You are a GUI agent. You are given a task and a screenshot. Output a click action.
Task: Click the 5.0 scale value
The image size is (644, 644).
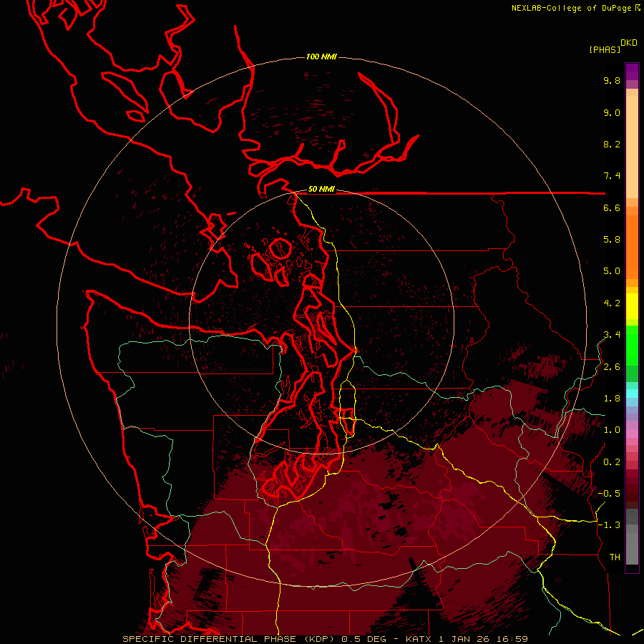point(612,271)
